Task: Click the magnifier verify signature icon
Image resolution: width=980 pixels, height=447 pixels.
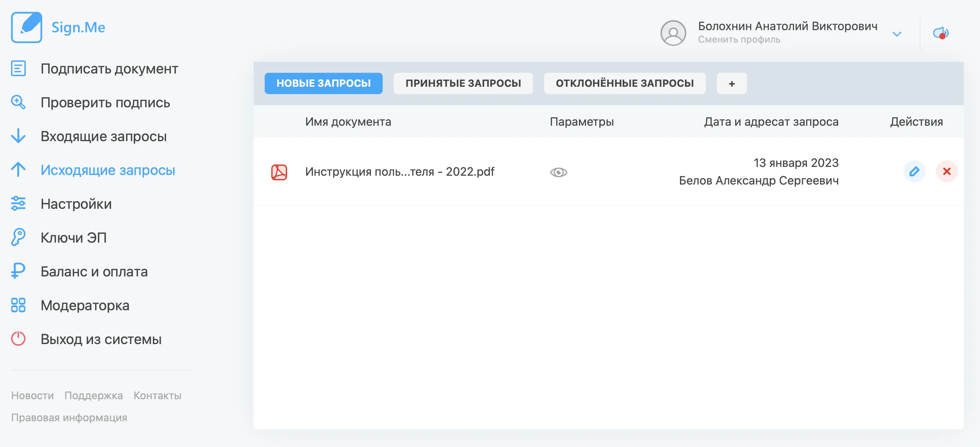Action: [18, 102]
